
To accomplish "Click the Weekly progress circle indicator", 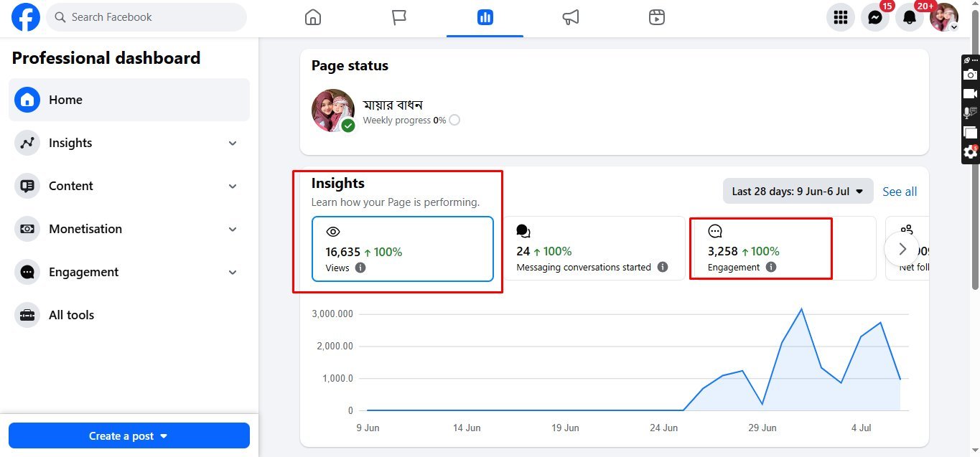I will coord(454,120).
